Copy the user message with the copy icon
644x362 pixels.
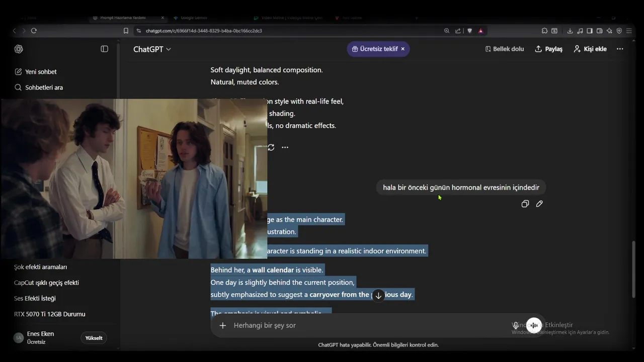(x=525, y=204)
